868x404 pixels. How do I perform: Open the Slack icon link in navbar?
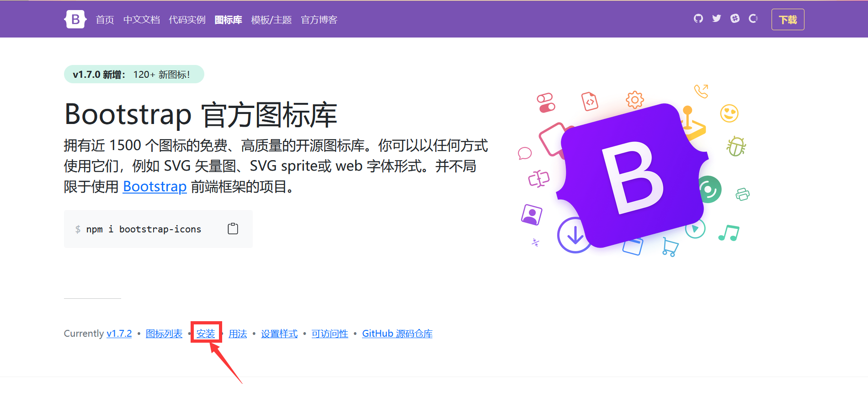(x=735, y=18)
